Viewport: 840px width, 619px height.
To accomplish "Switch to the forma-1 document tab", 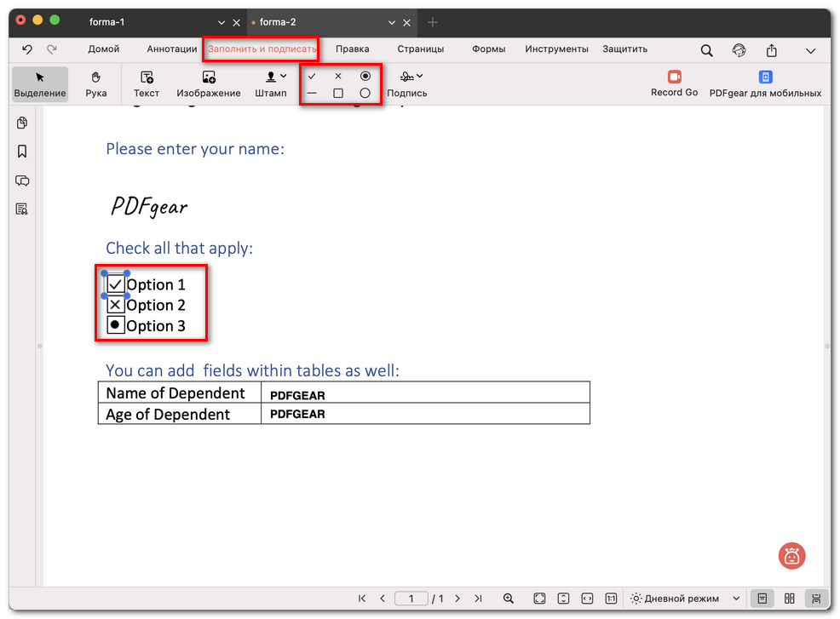I will coord(107,22).
